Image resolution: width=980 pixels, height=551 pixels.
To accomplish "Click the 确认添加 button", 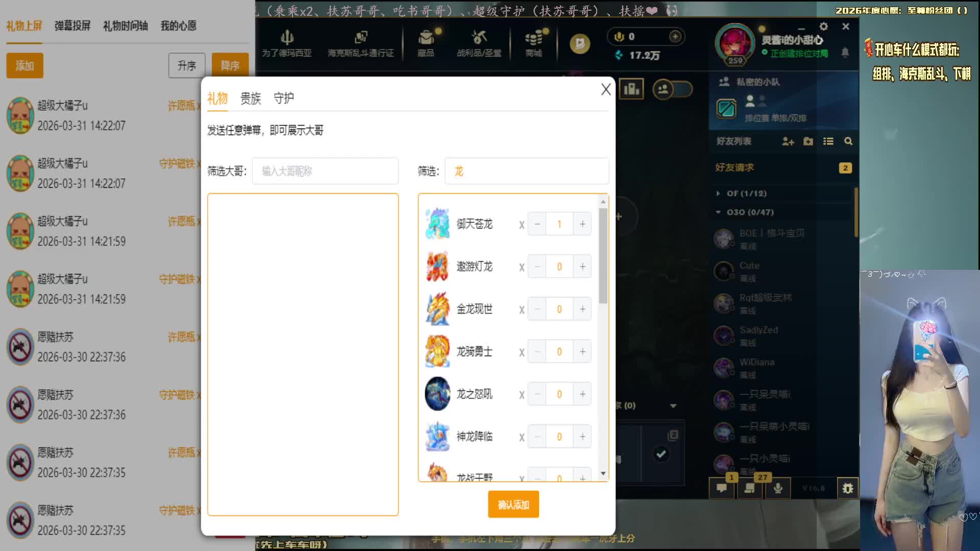I will coord(513,505).
